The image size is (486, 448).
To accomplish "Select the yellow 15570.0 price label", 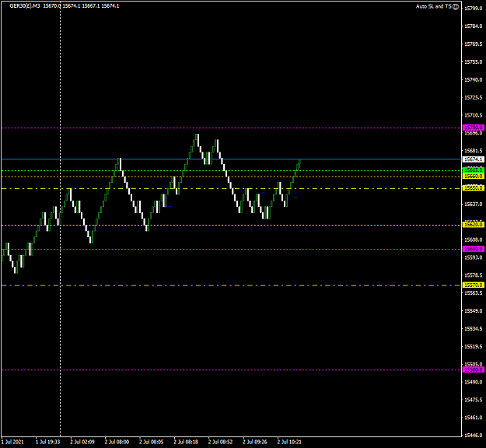I will coord(474,285).
